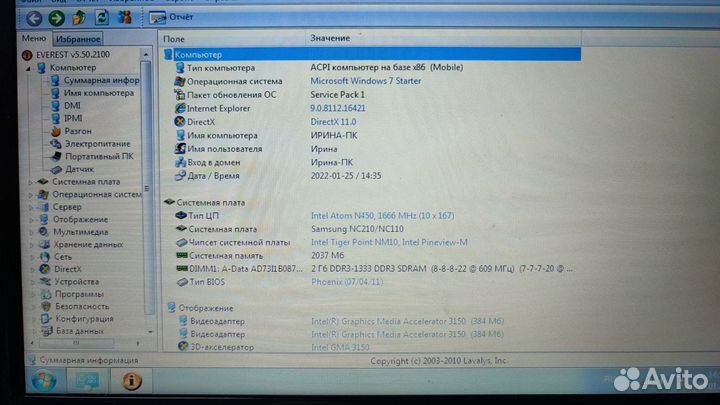Click the Системная память row icon
Viewport: 720px width, 405px height.
pyautogui.click(x=182, y=255)
